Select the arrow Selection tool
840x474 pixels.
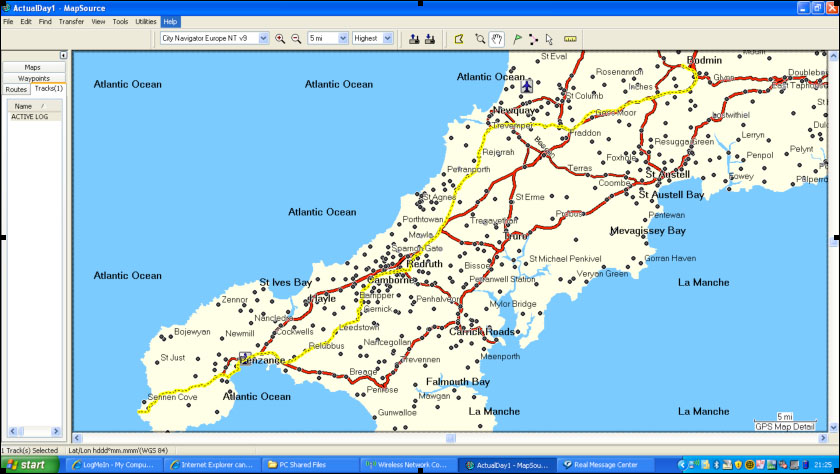(x=549, y=39)
